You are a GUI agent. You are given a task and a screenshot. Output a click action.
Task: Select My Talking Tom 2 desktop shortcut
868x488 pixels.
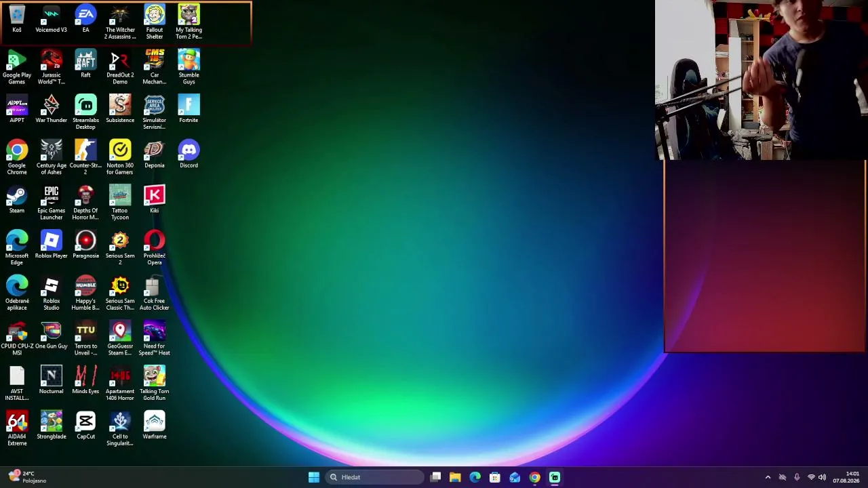point(189,22)
